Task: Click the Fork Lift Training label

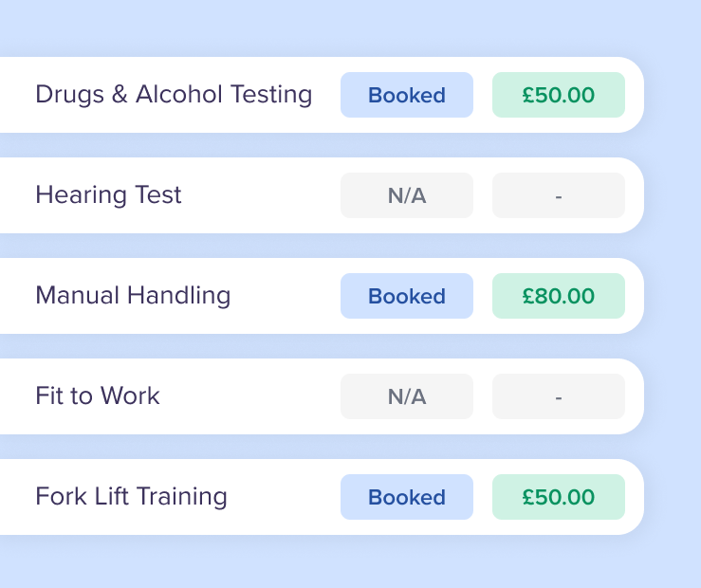Action: point(131,497)
